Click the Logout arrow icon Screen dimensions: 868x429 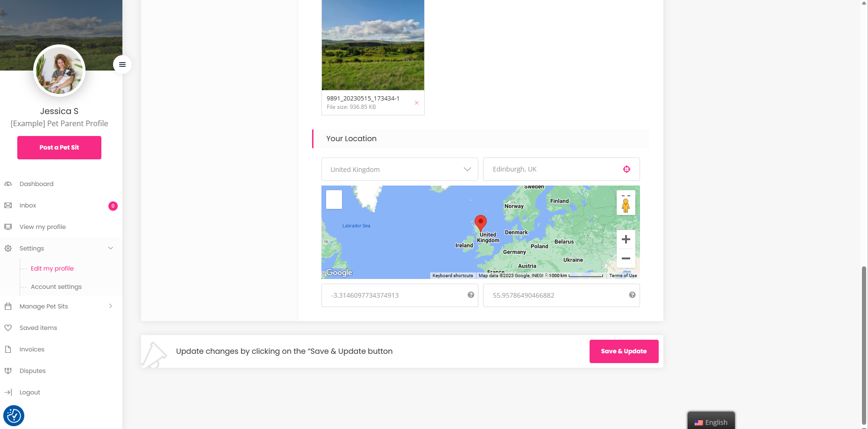(x=8, y=393)
